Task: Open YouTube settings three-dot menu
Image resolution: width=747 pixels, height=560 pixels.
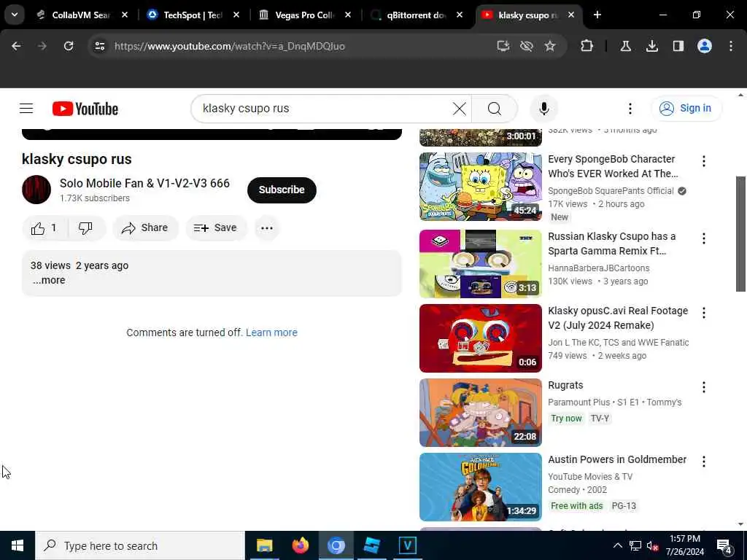Action: [630, 109]
